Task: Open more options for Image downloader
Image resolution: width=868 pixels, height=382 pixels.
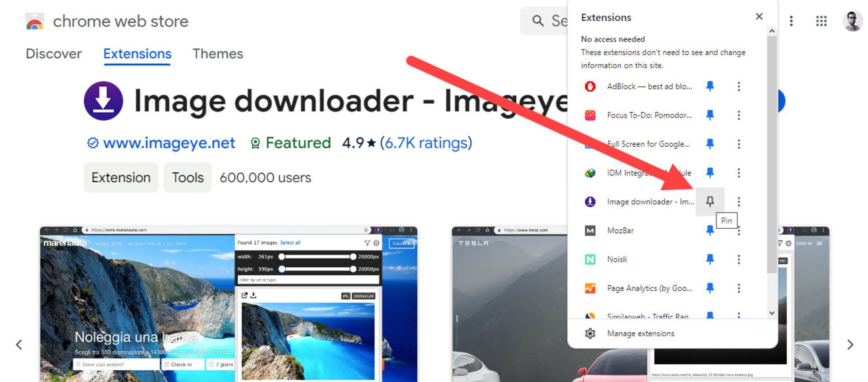Action: (x=739, y=202)
